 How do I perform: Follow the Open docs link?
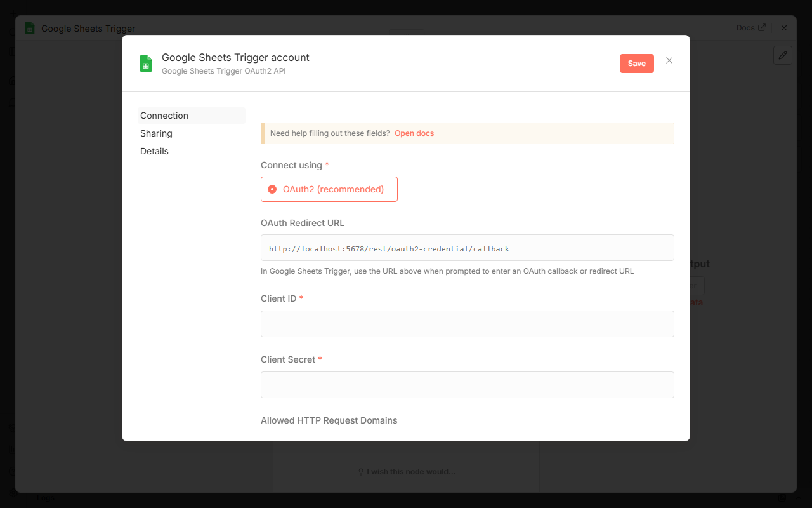click(x=414, y=133)
